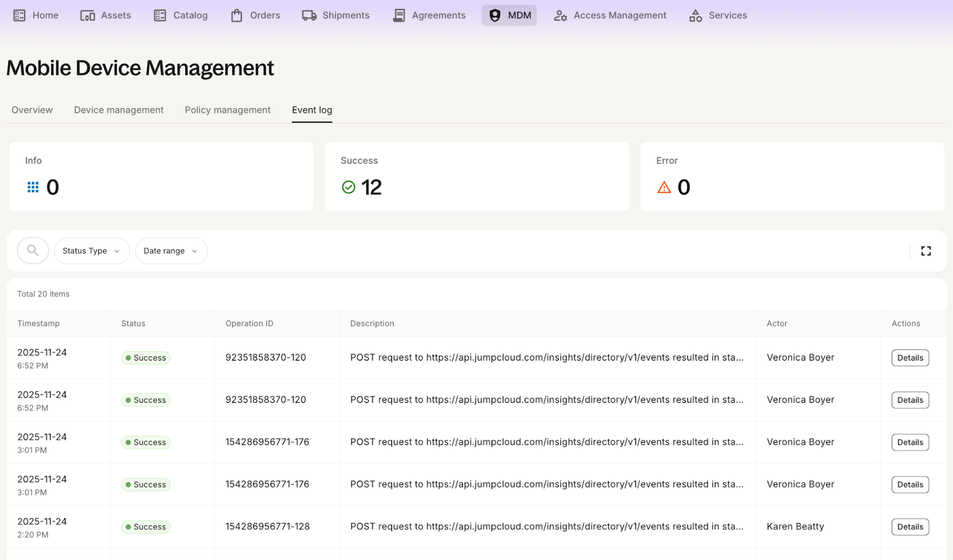The image size is (953, 560).
Task: Go to the Overview tab
Action: (x=32, y=110)
